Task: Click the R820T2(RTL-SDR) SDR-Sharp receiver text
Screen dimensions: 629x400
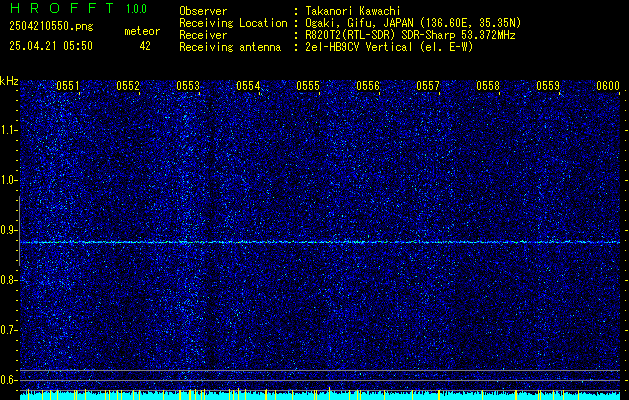Action: [x=410, y=35]
